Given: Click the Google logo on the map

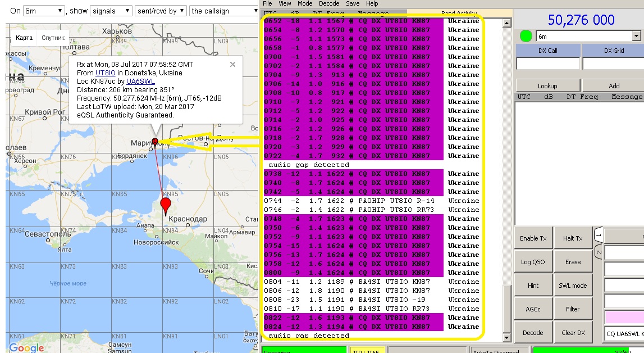Looking at the screenshot, I should [x=27, y=347].
